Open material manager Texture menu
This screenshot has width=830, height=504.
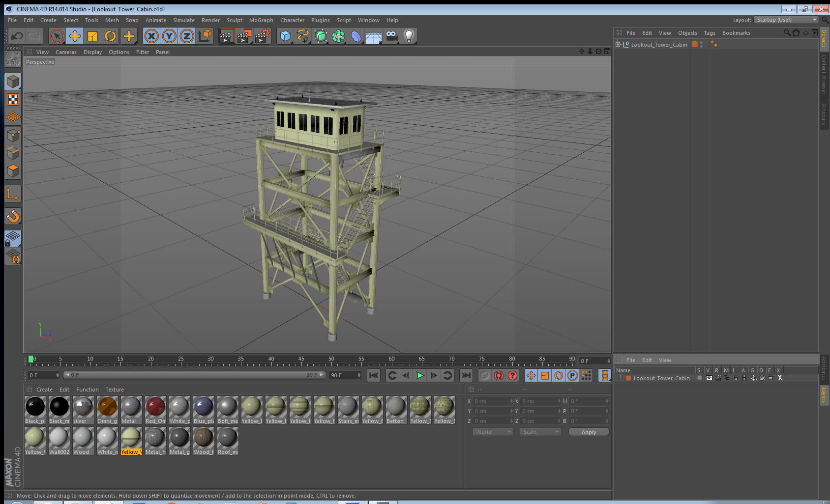(115, 390)
